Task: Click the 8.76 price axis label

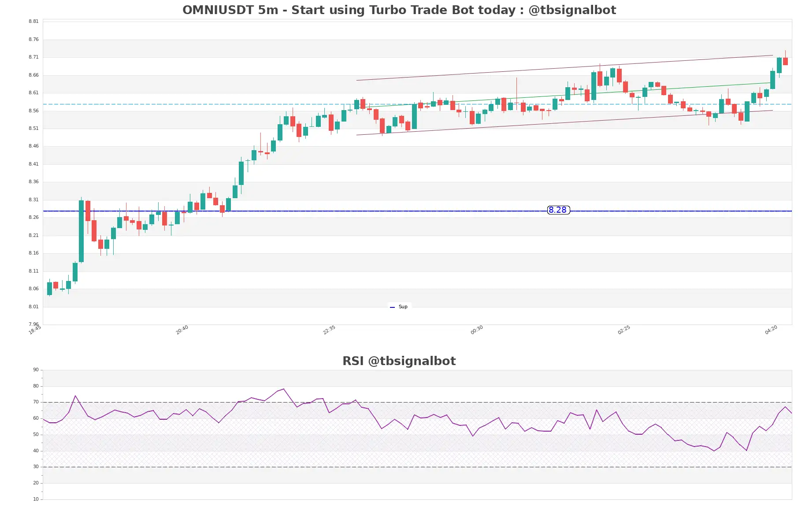Action: [x=33, y=40]
